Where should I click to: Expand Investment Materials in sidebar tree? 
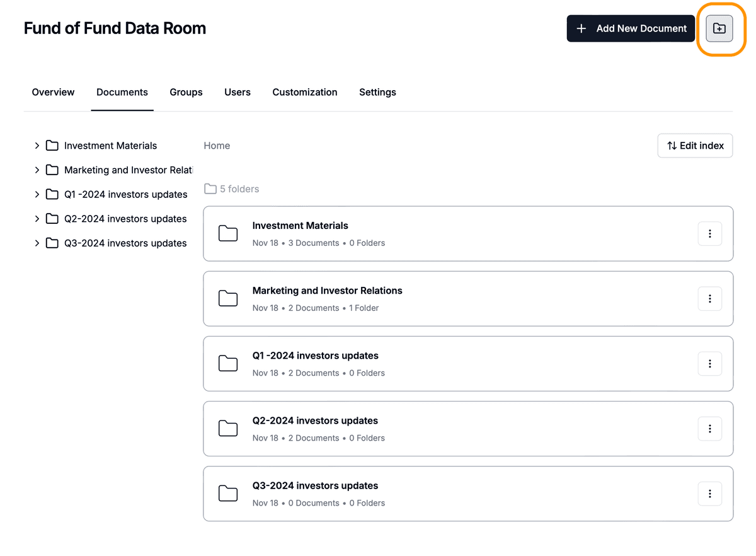click(37, 146)
